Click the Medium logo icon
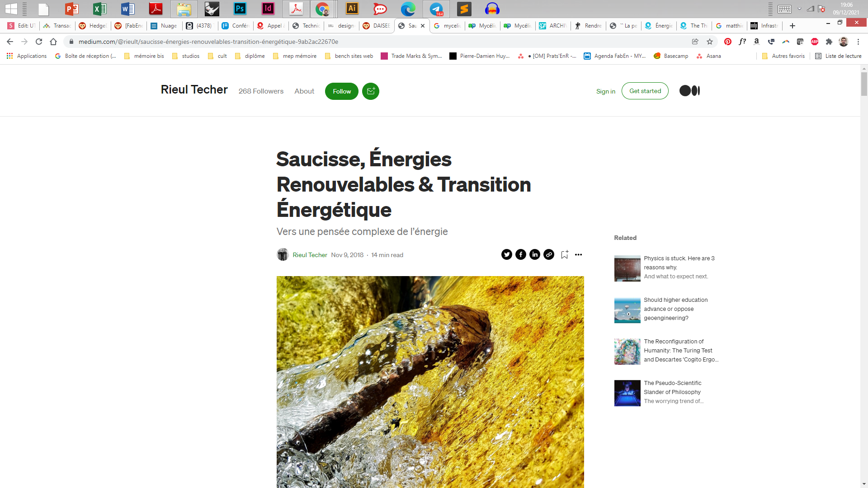This screenshot has height=488, width=868. [689, 91]
